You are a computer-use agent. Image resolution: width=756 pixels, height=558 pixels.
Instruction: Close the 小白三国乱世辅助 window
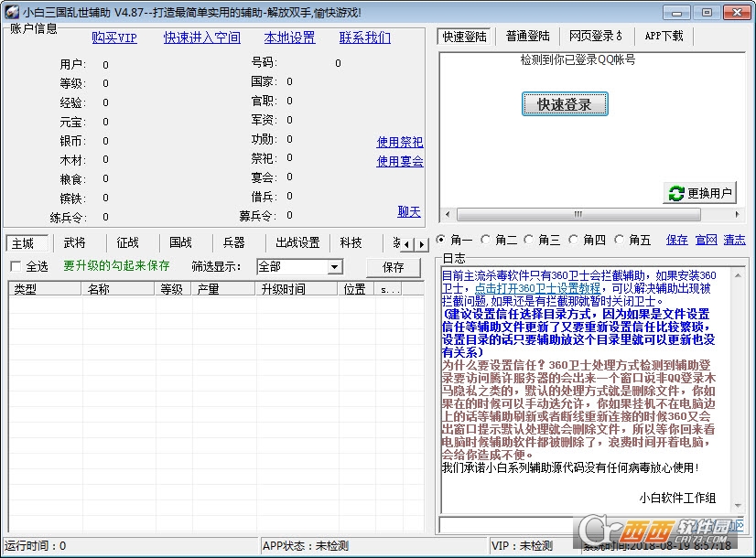[x=737, y=13]
